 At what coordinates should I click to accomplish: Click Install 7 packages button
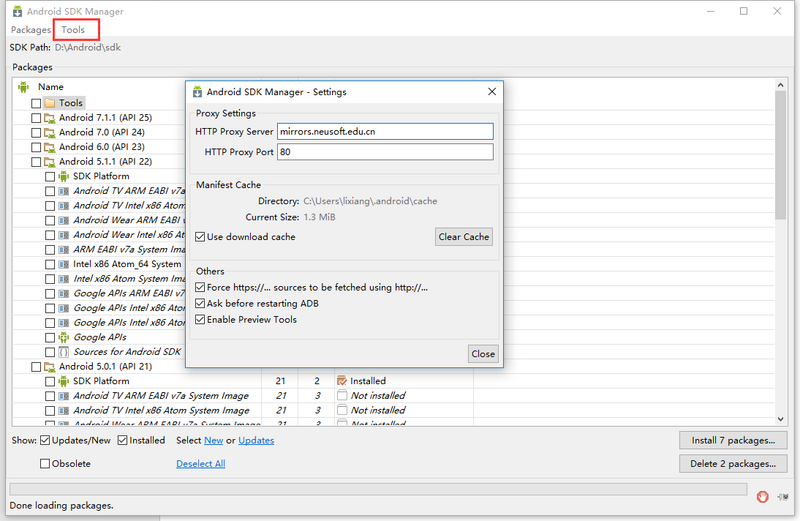(733, 440)
